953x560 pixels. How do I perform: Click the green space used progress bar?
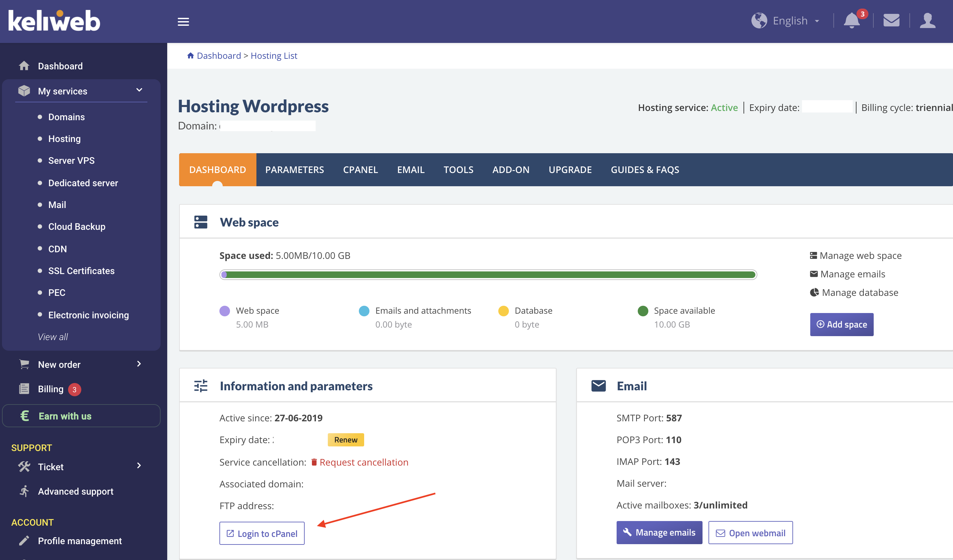pyautogui.click(x=488, y=275)
